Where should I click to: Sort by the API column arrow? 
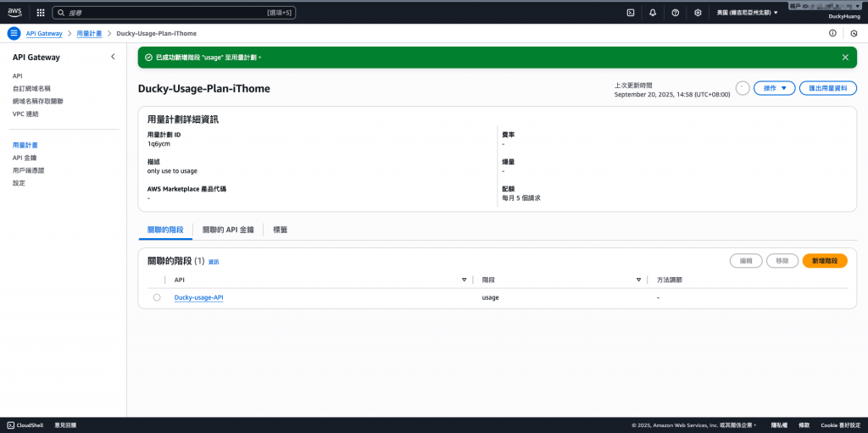click(464, 280)
